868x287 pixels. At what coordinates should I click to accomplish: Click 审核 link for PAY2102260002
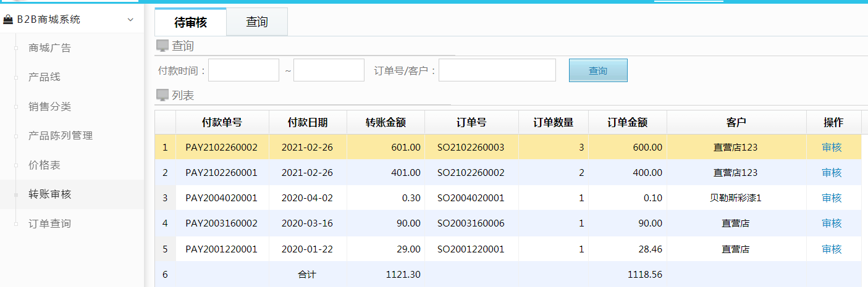[x=832, y=148]
